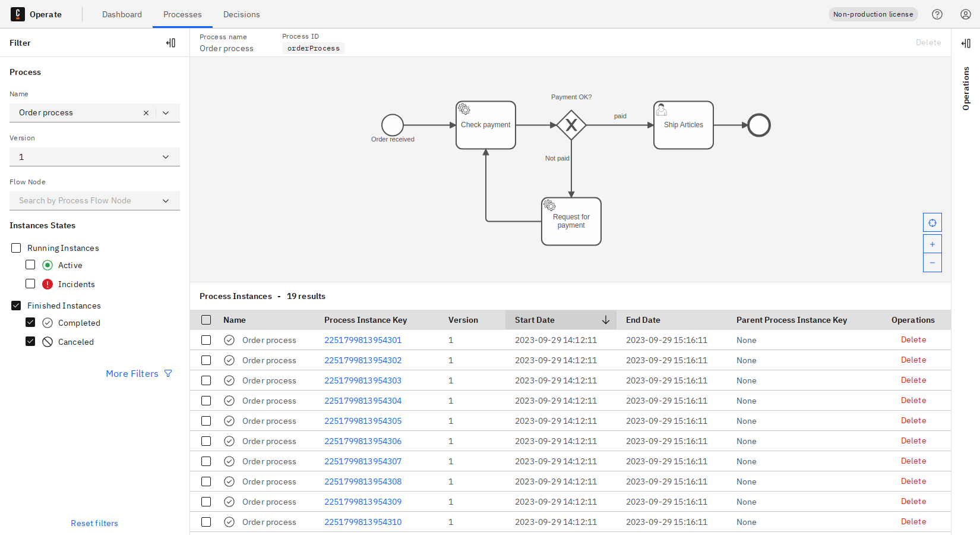Open the Flow Node search dropdown
The width and height of the screenshot is (980, 535).
(x=166, y=200)
